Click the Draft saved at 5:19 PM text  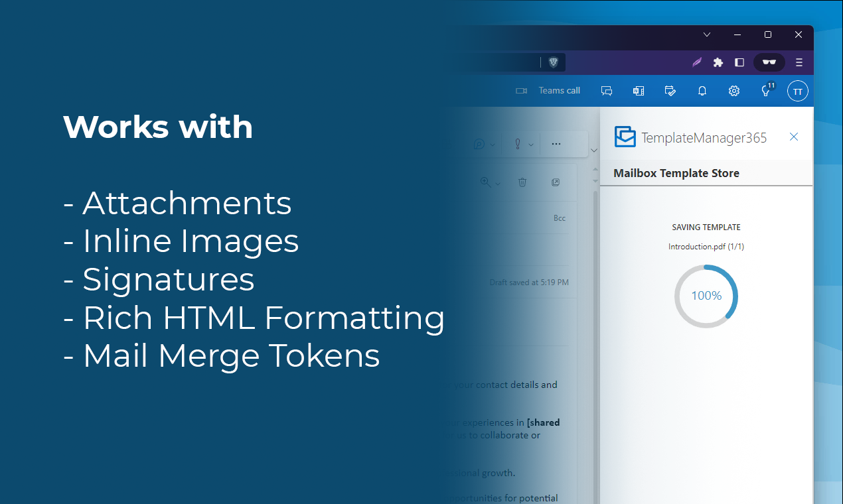529,283
